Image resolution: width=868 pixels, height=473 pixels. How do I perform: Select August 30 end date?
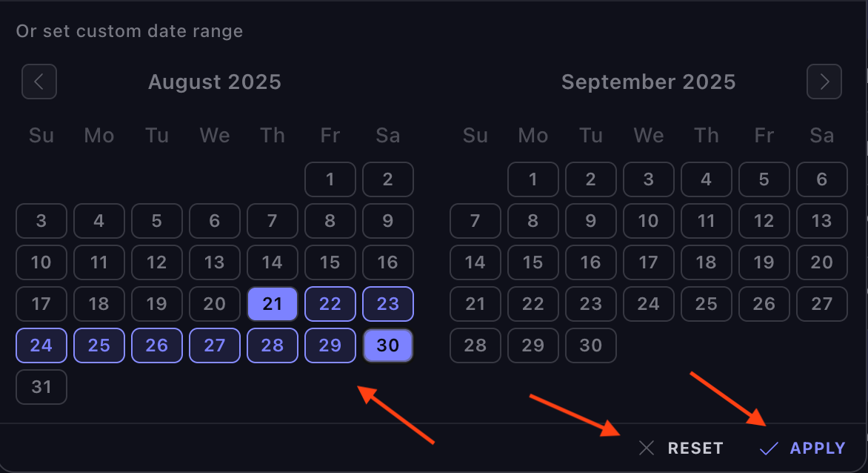point(388,345)
